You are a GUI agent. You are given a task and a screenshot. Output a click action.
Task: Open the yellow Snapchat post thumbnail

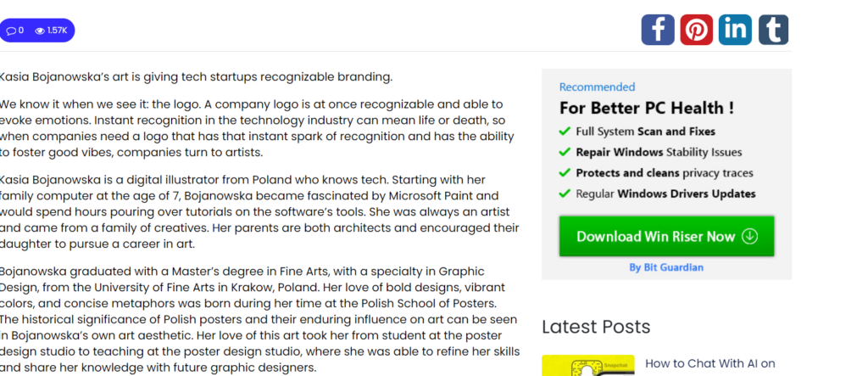click(587, 366)
